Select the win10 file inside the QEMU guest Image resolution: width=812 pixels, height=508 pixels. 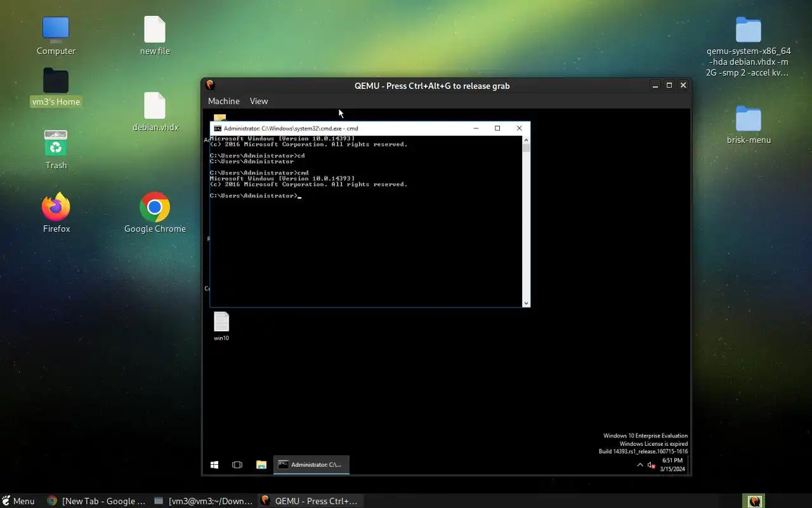[221, 322]
